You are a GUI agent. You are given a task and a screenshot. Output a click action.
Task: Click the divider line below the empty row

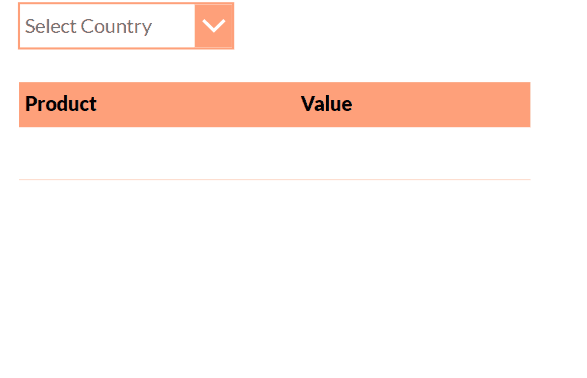tap(275, 180)
